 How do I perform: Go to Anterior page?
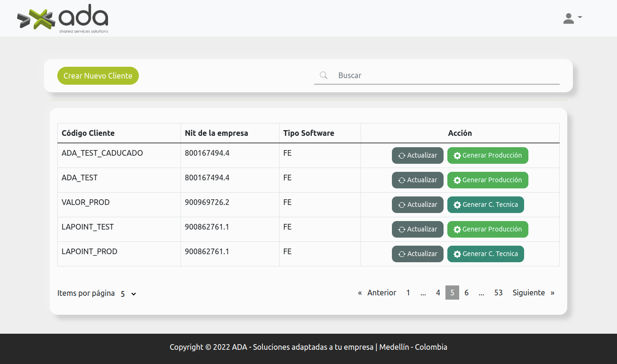(381, 293)
